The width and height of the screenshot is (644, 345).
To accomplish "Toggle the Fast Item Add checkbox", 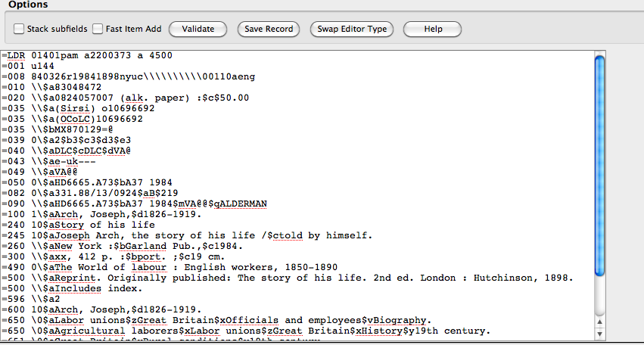I will click(x=98, y=30).
